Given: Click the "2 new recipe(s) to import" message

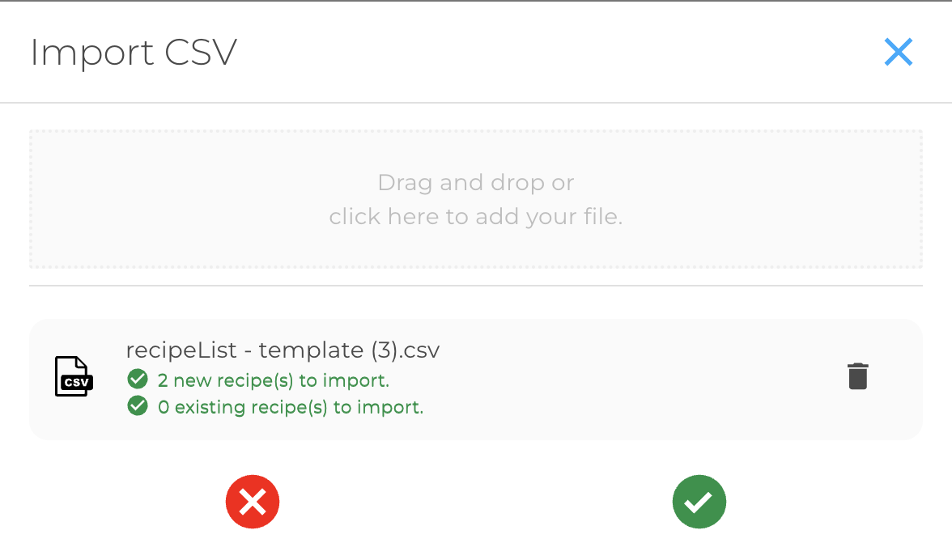Looking at the screenshot, I should (274, 380).
